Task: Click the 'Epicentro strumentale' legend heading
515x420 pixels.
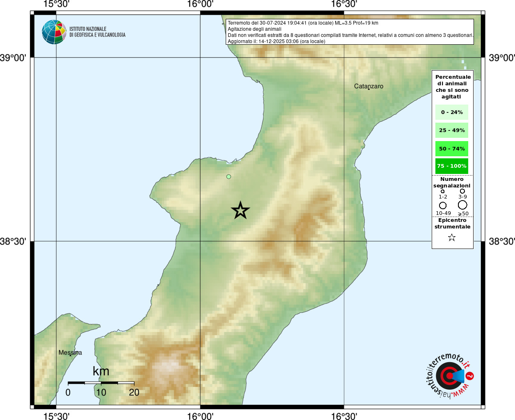Action: point(452,224)
